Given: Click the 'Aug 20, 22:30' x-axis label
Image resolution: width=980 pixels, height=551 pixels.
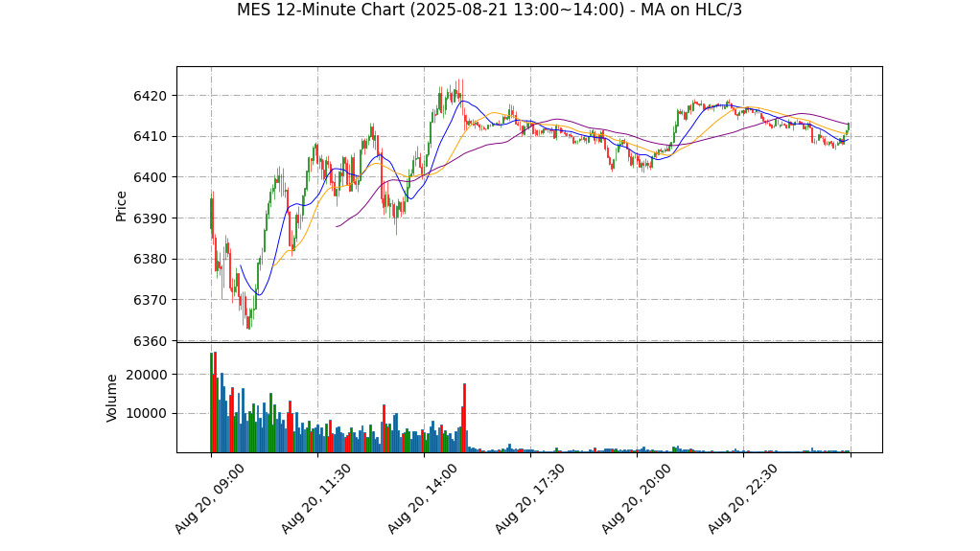Looking at the screenshot, I should click(742, 498).
